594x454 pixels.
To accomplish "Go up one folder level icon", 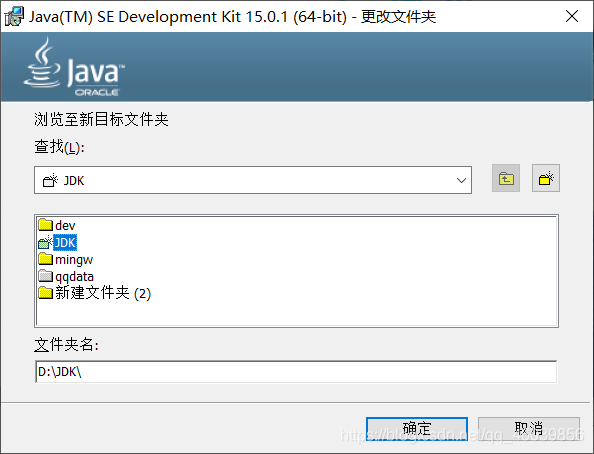I will click(506, 178).
